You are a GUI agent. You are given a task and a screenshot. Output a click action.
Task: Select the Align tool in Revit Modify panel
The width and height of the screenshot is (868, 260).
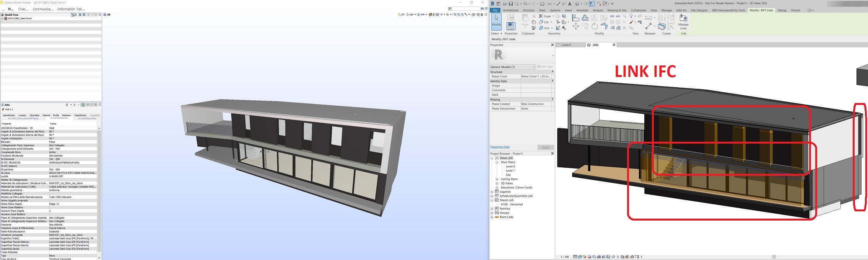pyautogui.click(x=575, y=18)
